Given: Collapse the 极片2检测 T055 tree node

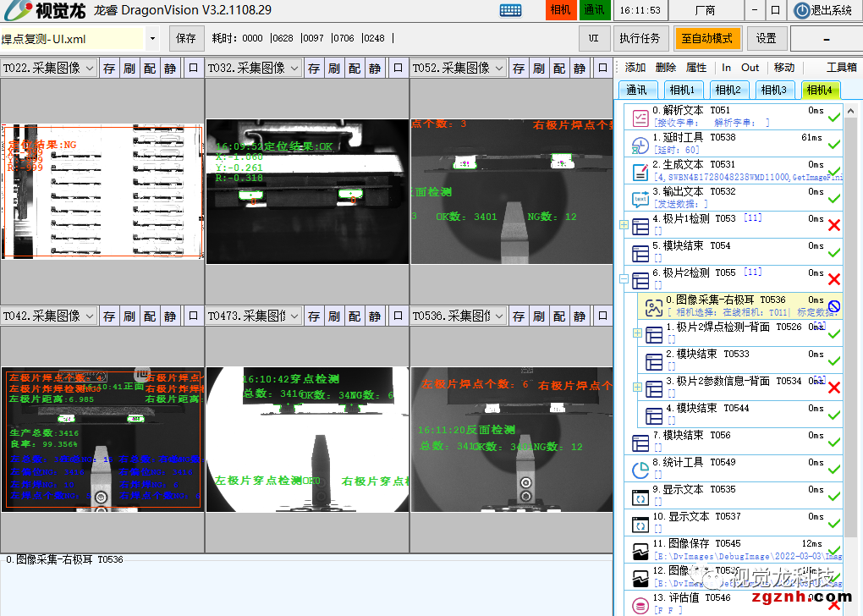Looking at the screenshot, I should click(x=624, y=279).
